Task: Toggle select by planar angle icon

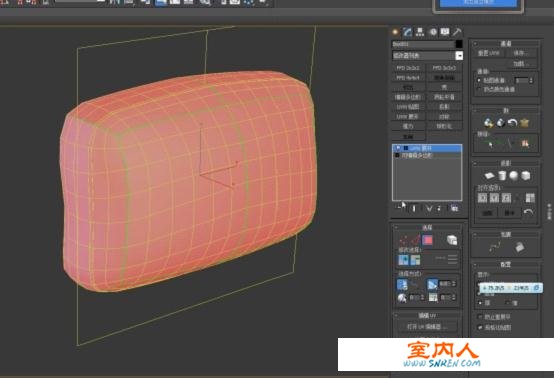Action: pos(432,284)
